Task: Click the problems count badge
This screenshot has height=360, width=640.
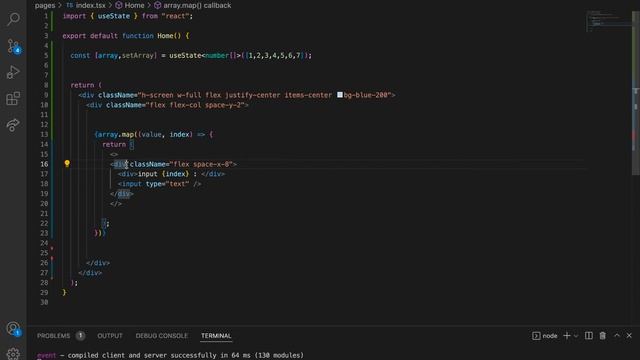Action: [80, 336]
